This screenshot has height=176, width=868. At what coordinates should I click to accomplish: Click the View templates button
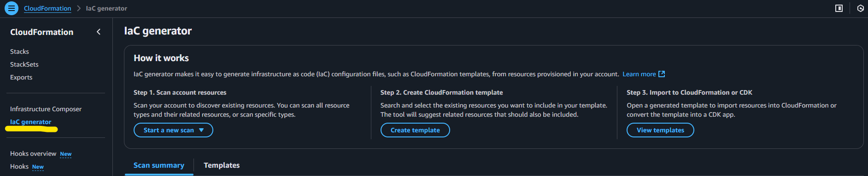point(660,130)
